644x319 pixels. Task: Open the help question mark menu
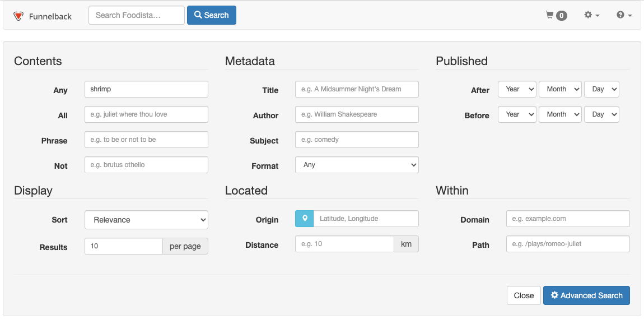(x=624, y=15)
